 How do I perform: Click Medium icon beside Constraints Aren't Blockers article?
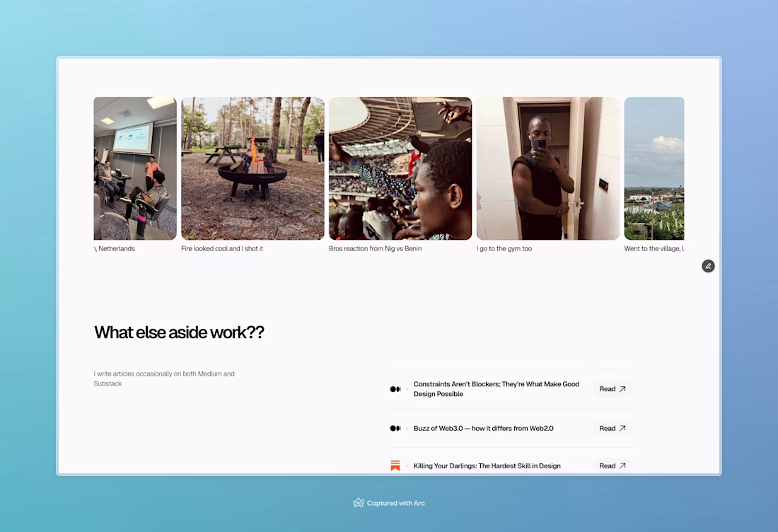[395, 389]
